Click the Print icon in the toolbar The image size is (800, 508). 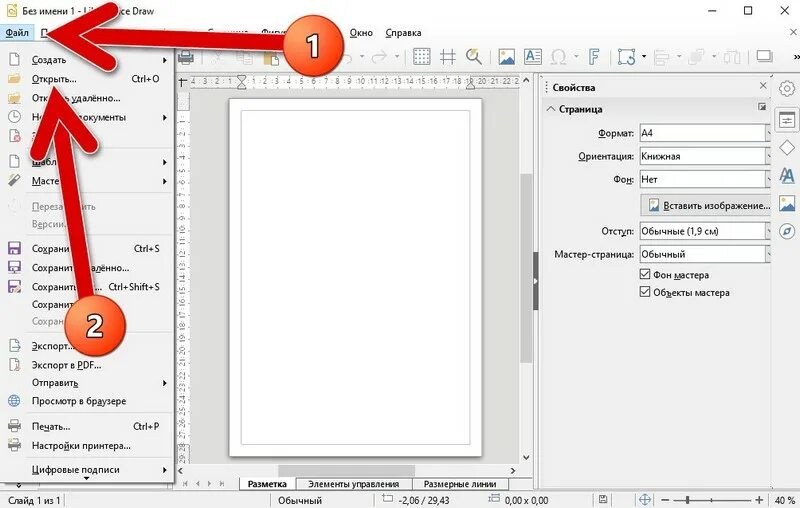186,57
